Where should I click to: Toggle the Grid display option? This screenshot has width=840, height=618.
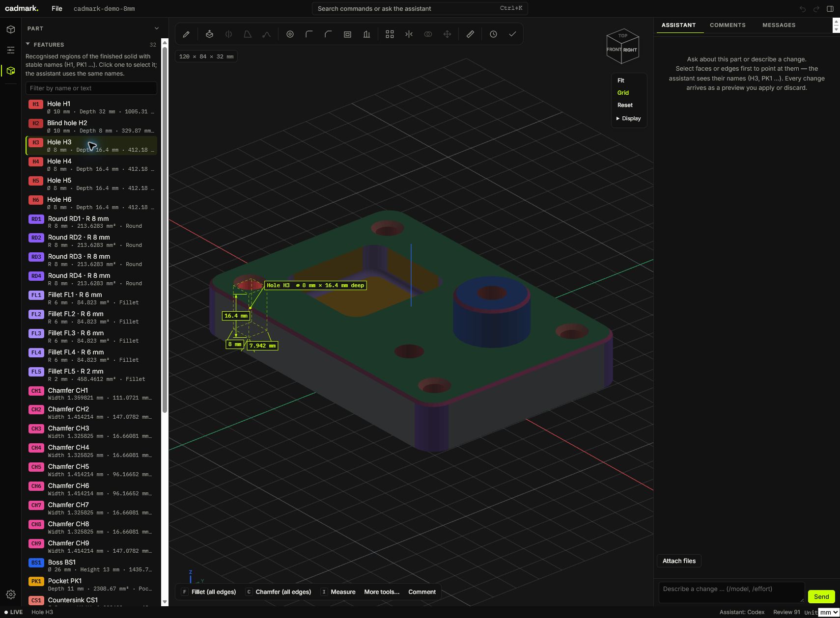(x=623, y=93)
